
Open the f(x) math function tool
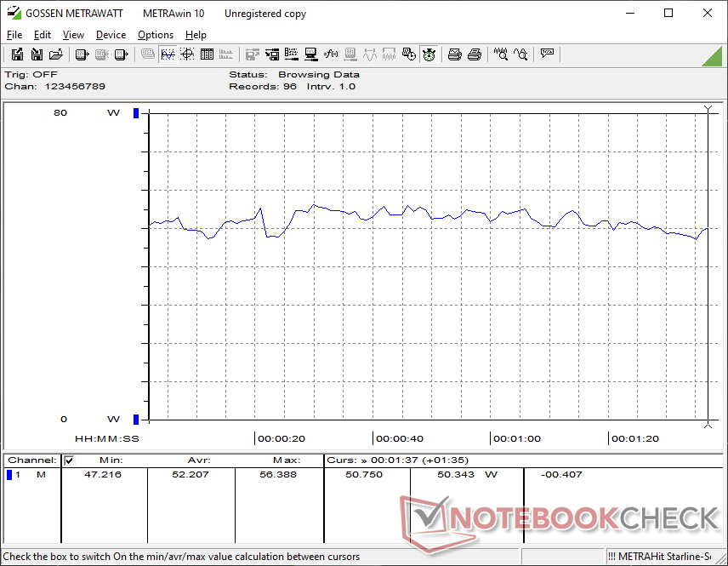[x=332, y=54]
